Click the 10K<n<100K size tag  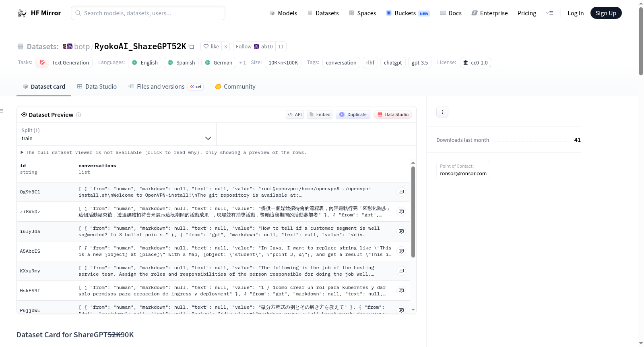(x=283, y=63)
